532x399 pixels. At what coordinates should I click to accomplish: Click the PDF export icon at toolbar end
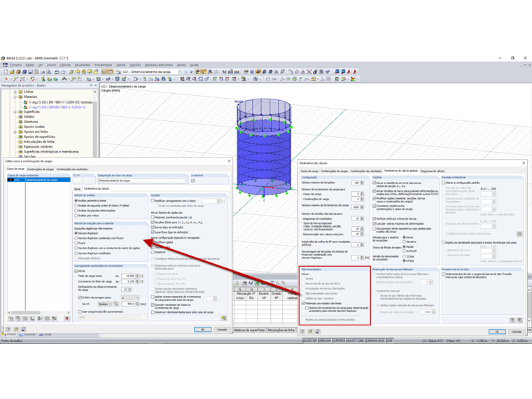pos(355,72)
